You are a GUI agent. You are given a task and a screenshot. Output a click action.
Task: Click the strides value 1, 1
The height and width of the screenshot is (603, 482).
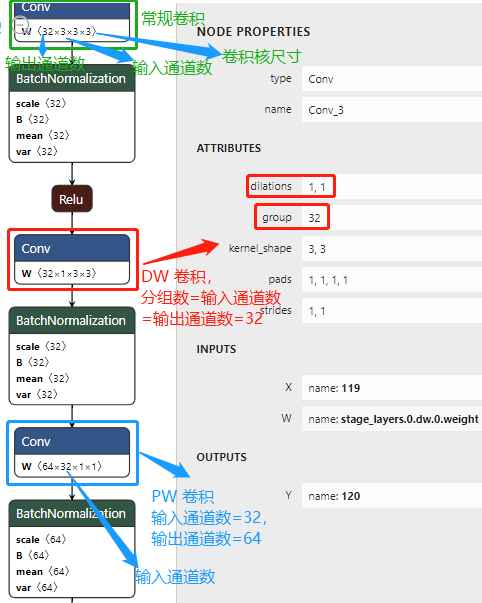(x=392, y=311)
